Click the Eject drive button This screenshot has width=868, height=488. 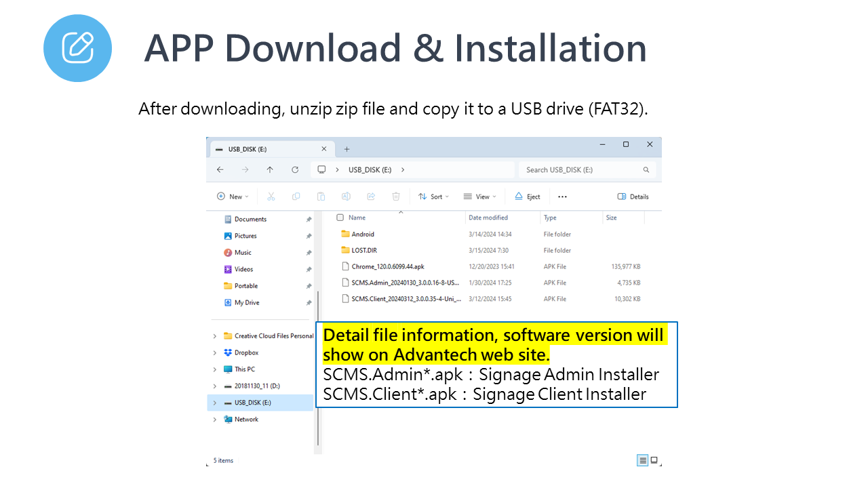point(527,197)
